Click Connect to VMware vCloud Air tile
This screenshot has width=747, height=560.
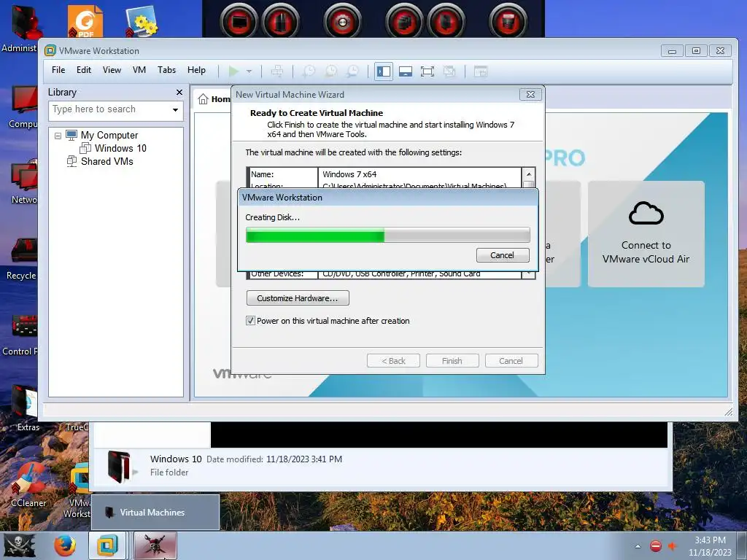(x=646, y=234)
